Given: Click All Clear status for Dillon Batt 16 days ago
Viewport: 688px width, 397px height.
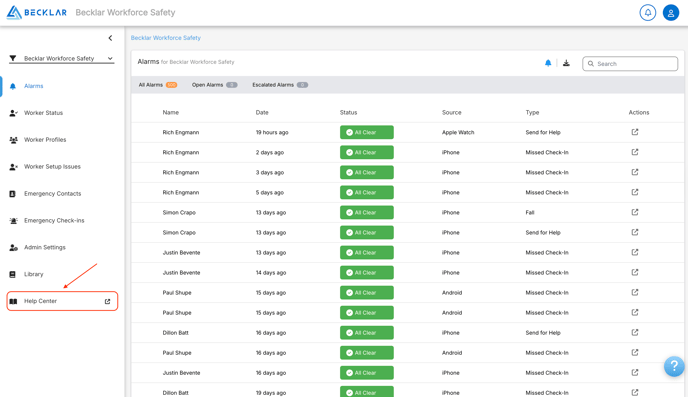Looking at the screenshot, I should click(366, 333).
